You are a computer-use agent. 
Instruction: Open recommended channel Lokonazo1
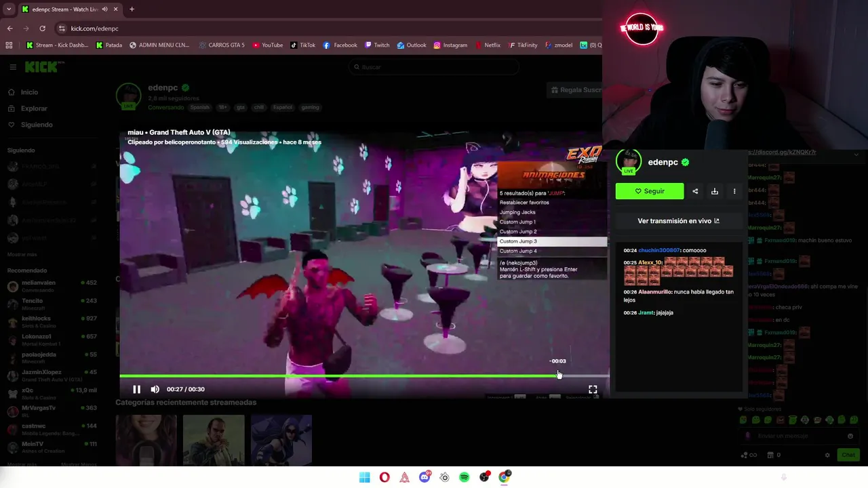(52, 340)
